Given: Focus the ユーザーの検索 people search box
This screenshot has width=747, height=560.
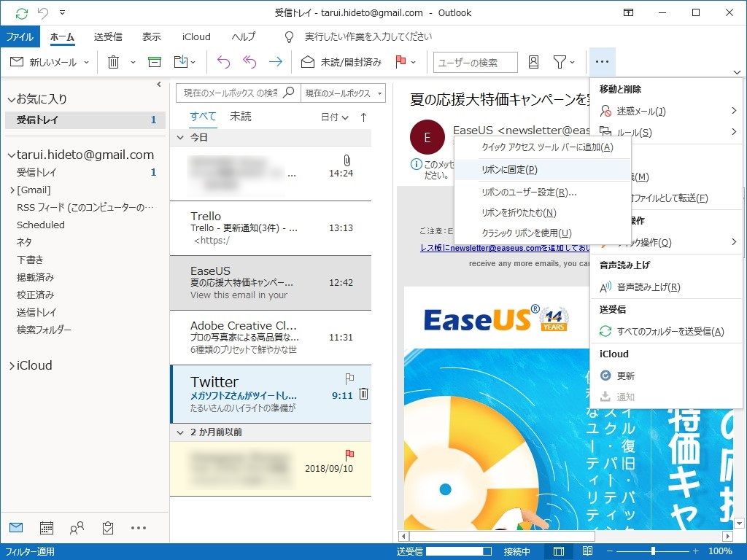Looking at the screenshot, I should 475,63.
